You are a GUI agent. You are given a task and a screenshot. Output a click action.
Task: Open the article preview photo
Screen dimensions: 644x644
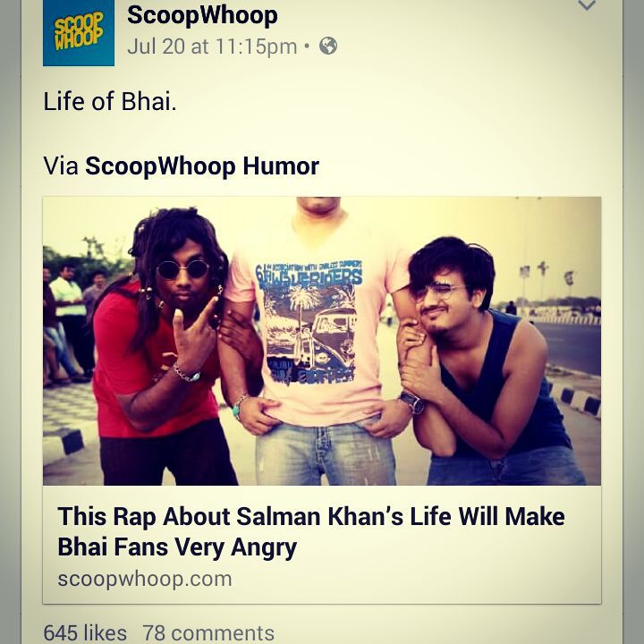[322, 341]
